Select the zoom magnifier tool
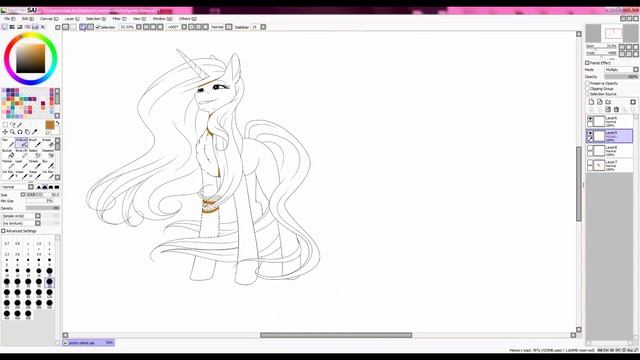Viewport: 640px width, 360px height. tap(13, 132)
